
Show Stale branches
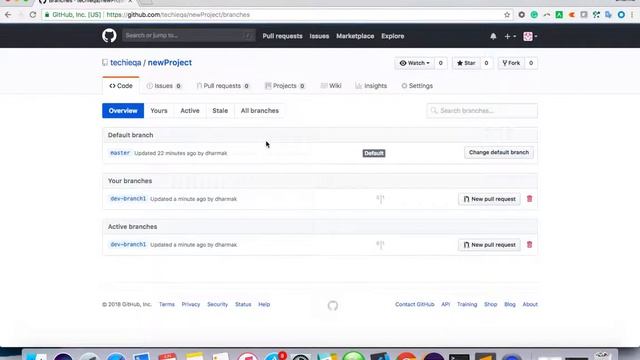220,111
